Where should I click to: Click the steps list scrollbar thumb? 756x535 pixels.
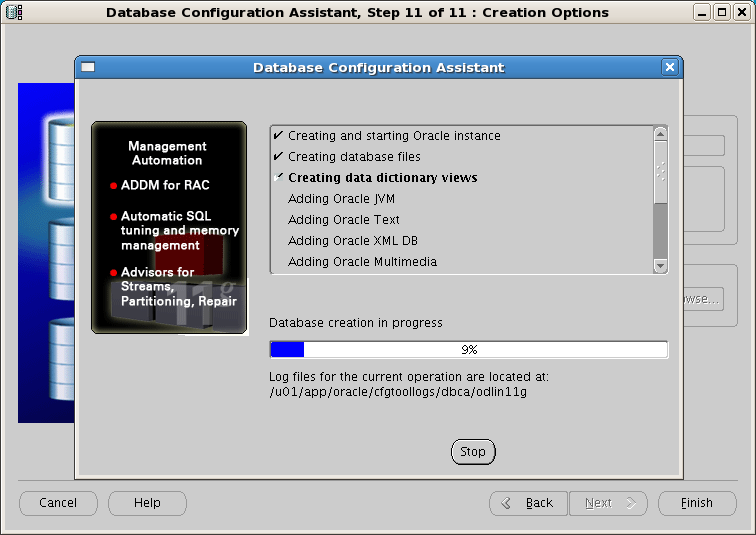[660, 172]
